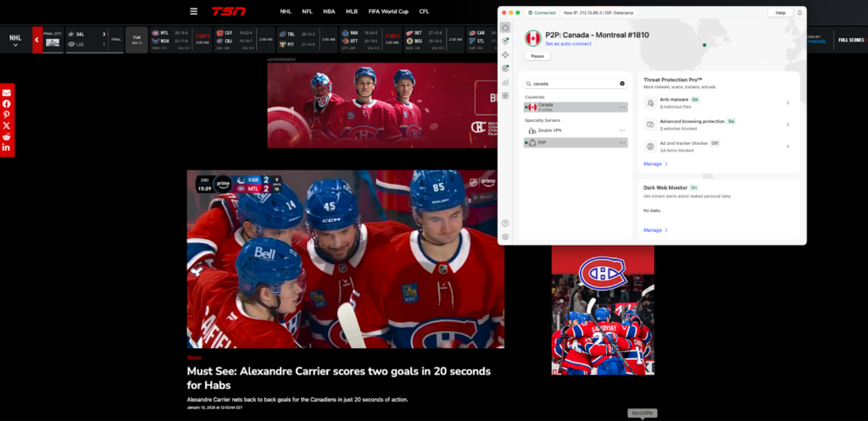This screenshot has height=421, width=868.
Task: Expand Advanced browsing protection chevron
Action: 787,125
